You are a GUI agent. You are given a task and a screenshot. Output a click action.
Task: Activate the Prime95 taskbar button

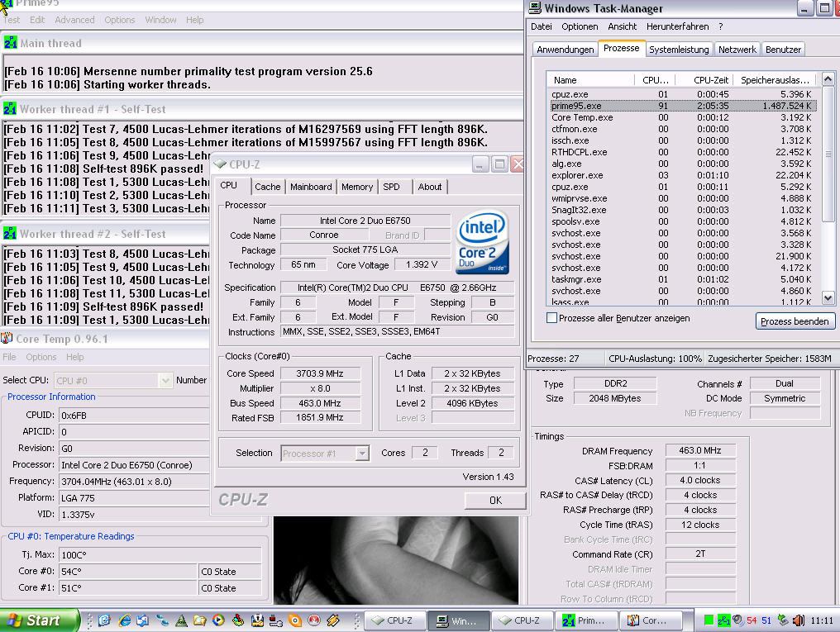coord(587,620)
